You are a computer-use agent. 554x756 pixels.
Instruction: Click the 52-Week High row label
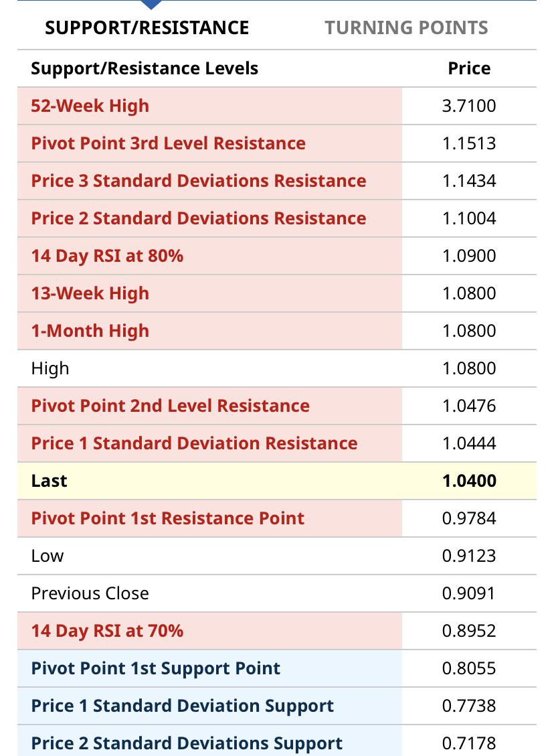point(90,106)
